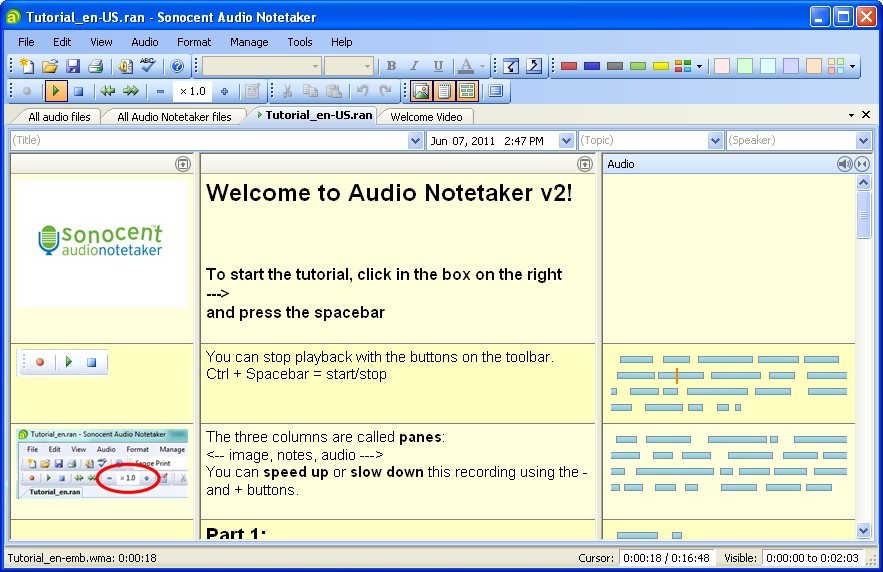This screenshot has width=883, height=572.
Task: Click the Audio pane expand arrows icon
Action: pyautogui.click(x=862, y=164)
